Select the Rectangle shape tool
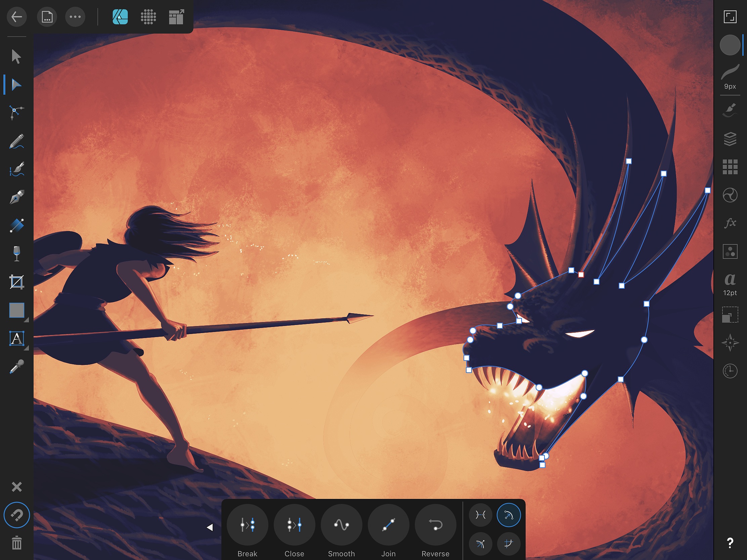 tap(17, 310)
